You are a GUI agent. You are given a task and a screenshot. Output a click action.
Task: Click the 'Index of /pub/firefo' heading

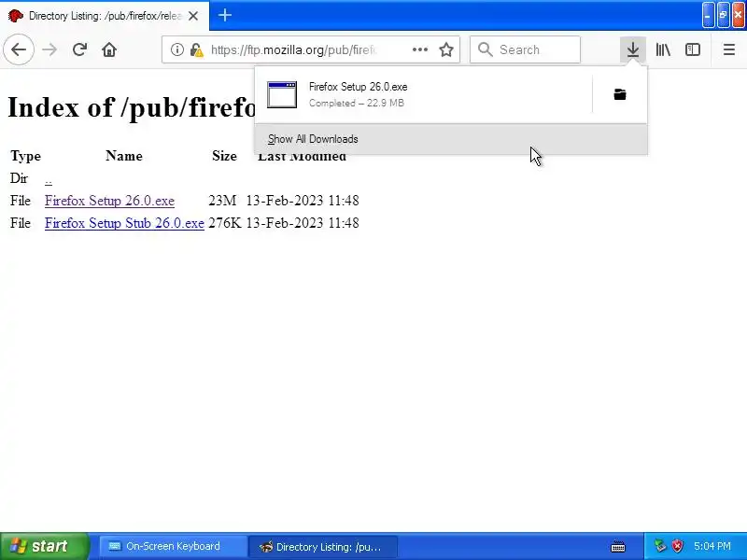pos(133,106)
